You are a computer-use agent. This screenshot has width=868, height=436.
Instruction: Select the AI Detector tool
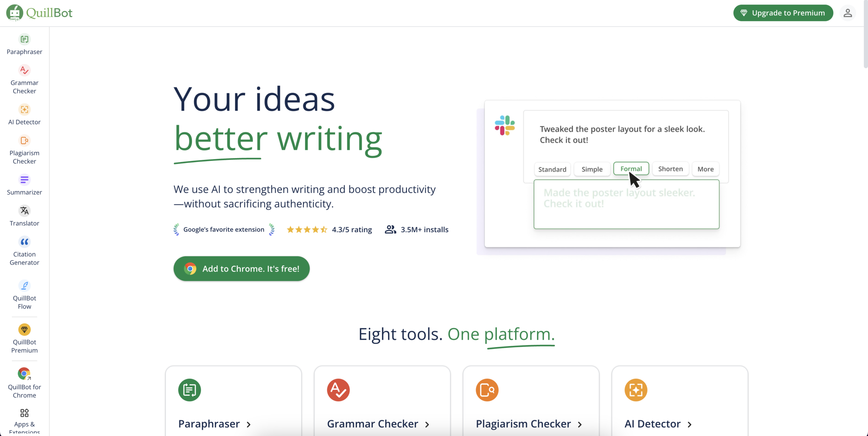(24, 115)
